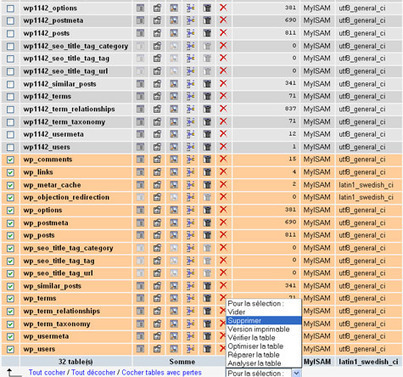Click MyISAM cell in the wp_links row
This screenshot has height=377, width=403.
pos(317,172)
